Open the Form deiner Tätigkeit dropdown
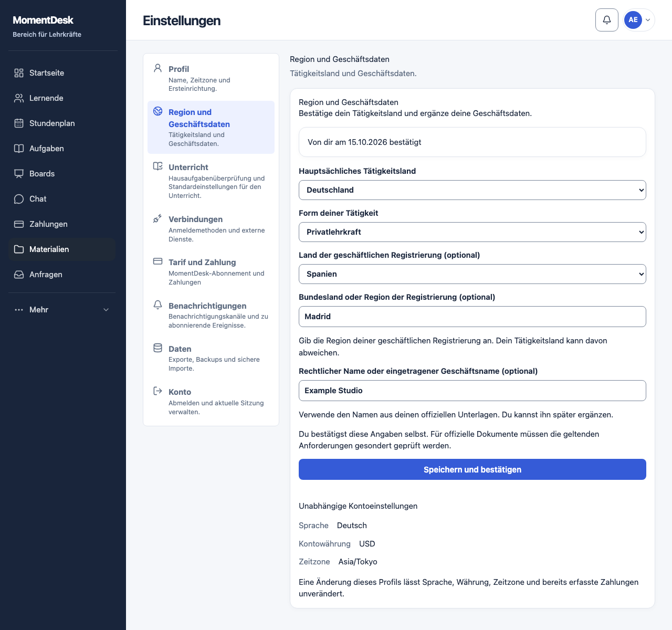Screen dimensions: 672x630 point(472,232)
